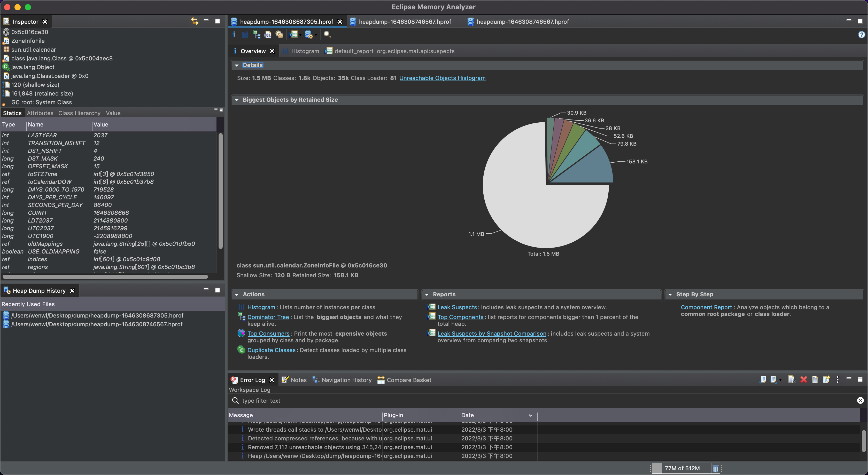Select the large 1.1 MB gray pie slice
The image size is (868, 475).
point(526,202)
